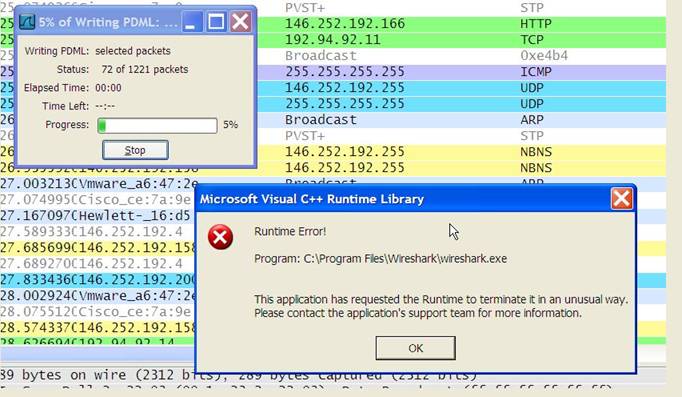This screenshot has width=682, height=397.
Task: Select packet row at time 28.574337
Action: tap(97, 328)
